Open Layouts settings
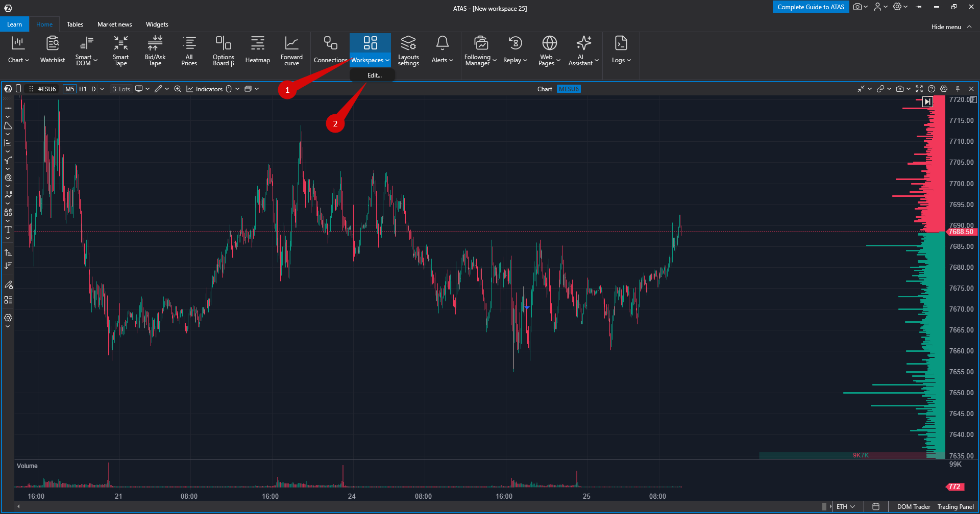This screenshot has width=980, height=514. pos(408,50)
